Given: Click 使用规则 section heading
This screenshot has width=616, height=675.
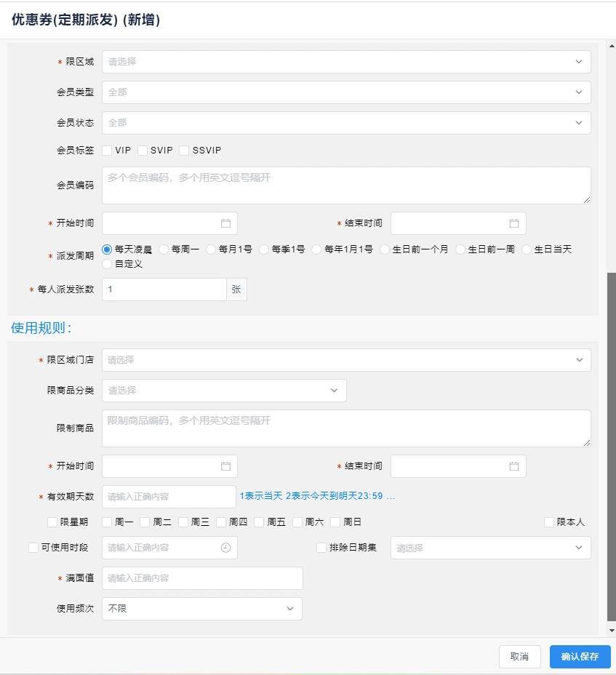Looking at the screenshot, I should pos(41,328).
